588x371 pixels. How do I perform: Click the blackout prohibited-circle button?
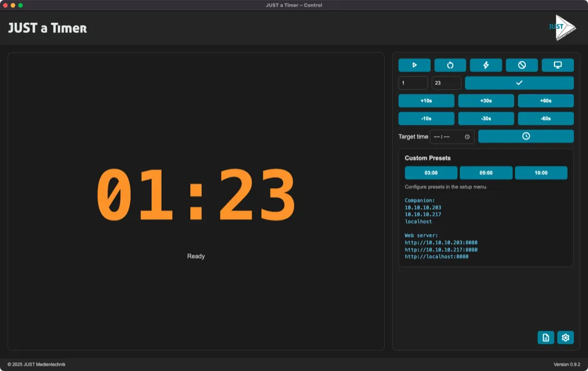coord(522,65)
